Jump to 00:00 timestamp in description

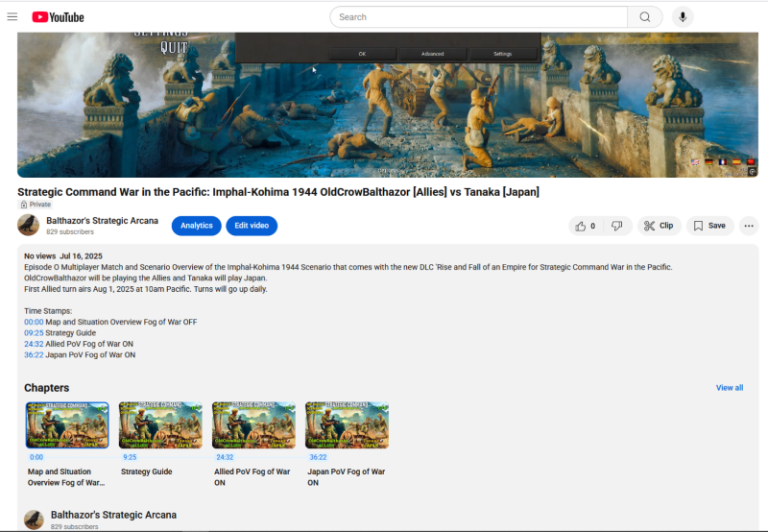(34, 322)
